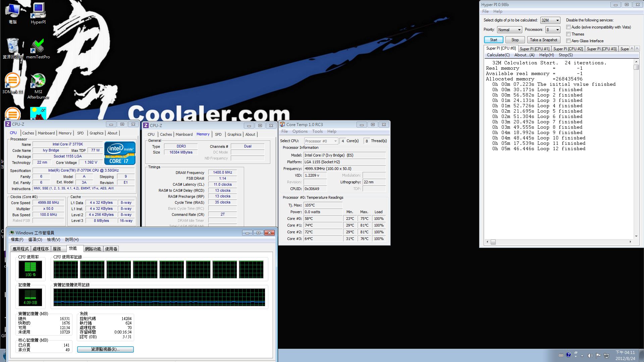Click the Core Temp thermometer title icon
Viewport: 644px width, 362px height.
(282, 124)
